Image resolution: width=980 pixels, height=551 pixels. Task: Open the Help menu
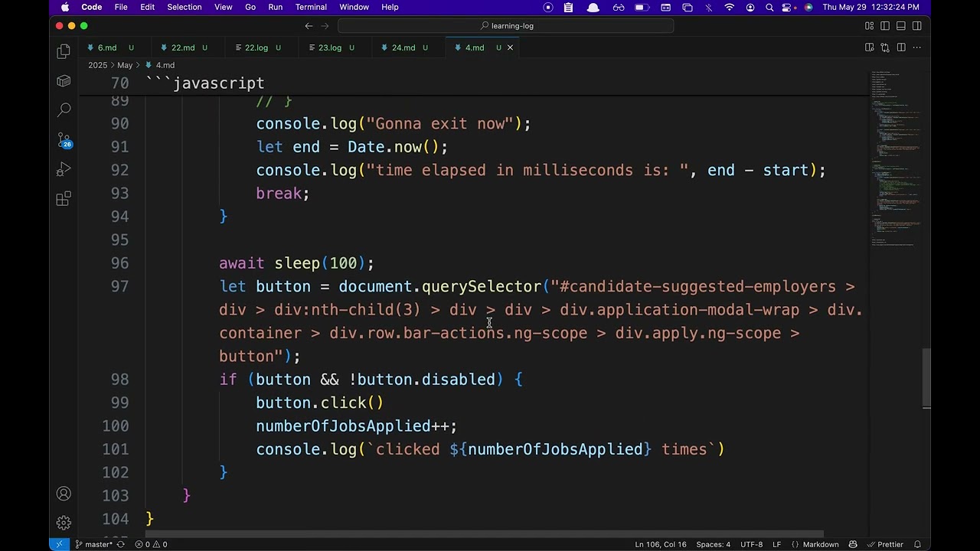click(390, 7)
